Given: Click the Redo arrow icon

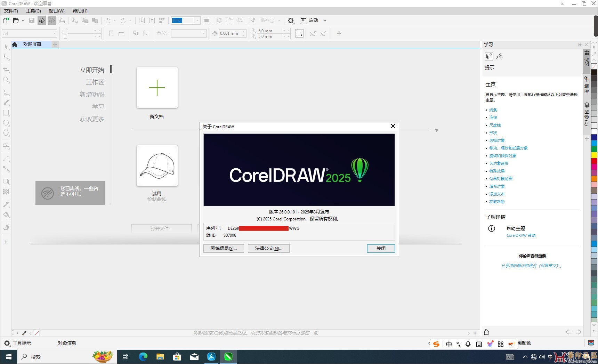Looking at the screenshot, I should point(123,21).
